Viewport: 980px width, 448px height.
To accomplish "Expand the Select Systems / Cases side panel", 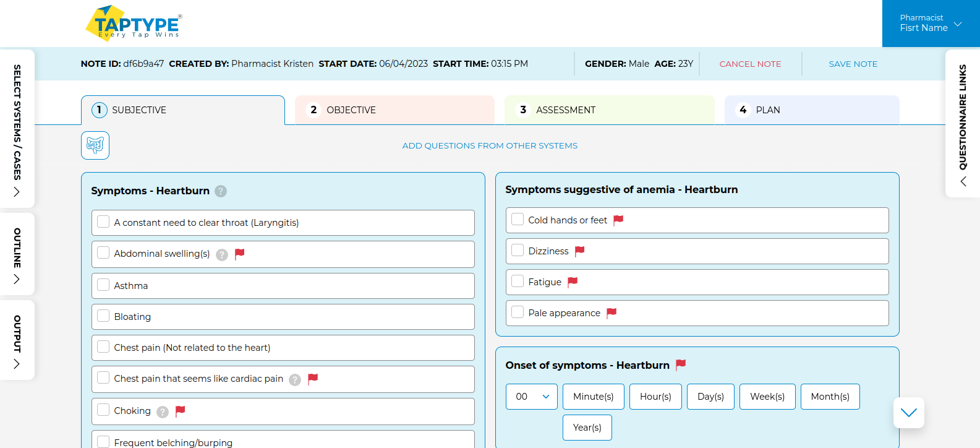I will coord(17,129).
